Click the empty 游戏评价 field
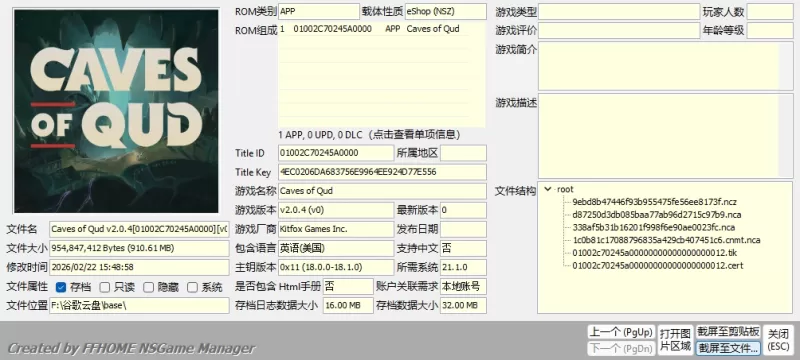800x360 pixels. pyautogui.click(x=619, y=30)
